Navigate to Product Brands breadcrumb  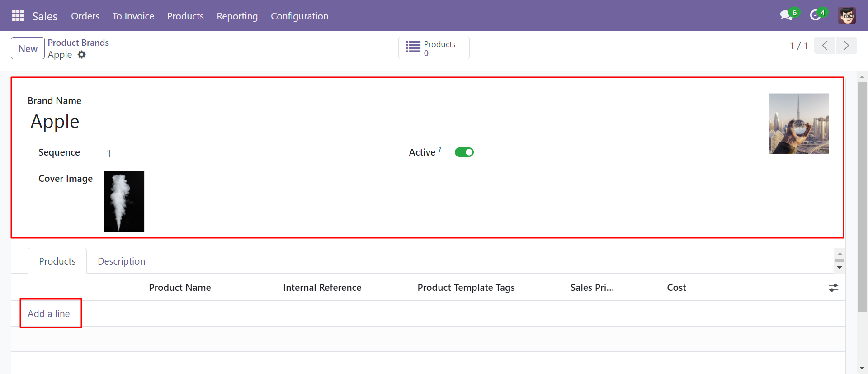[78, 43]
